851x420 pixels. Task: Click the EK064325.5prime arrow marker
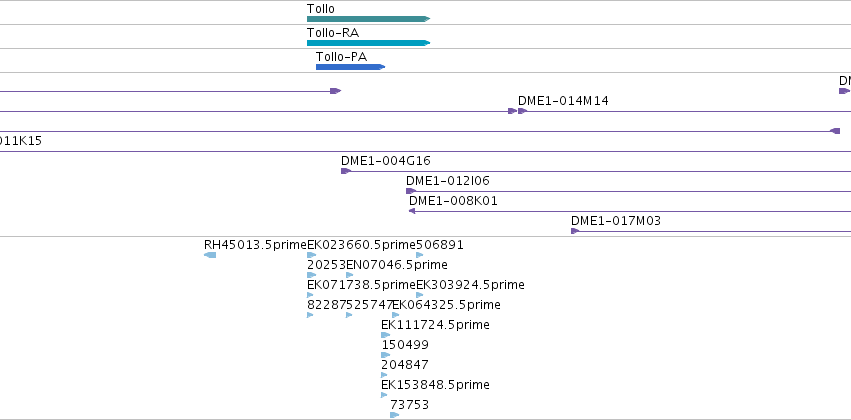tap(396, 315)
